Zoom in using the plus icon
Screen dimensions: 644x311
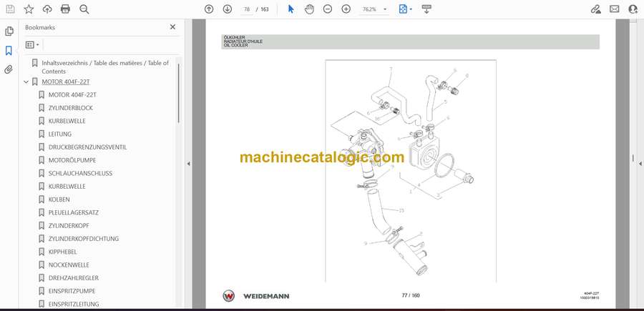click(346, 9)
